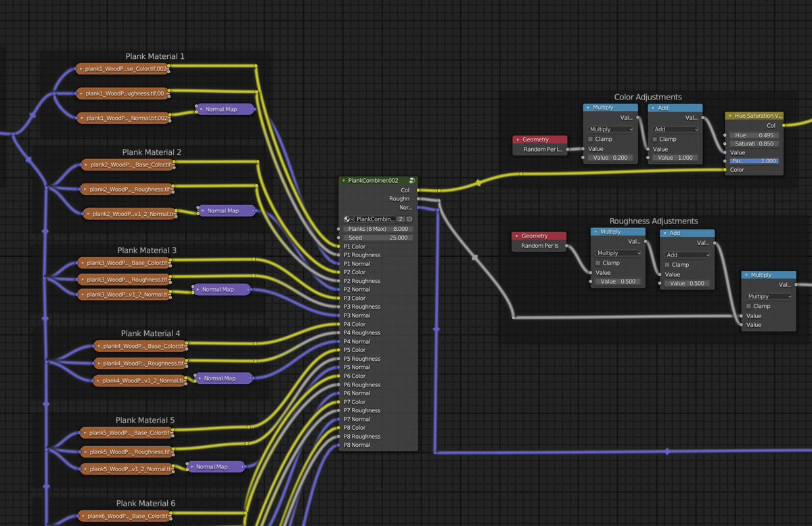This screenshot has width=812, height=526.
Task: Click the Saturation slider on Hue Saturation node
Action: (754, 144)
